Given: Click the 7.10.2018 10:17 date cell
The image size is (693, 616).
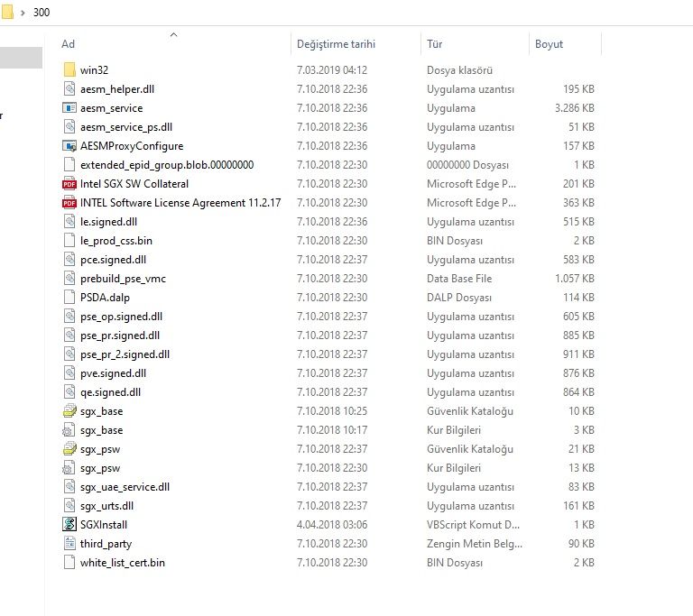Looking at the screenshot, I should [332, 430].
